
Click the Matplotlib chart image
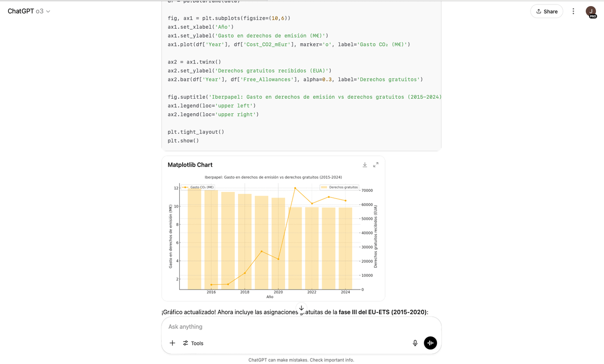click(x=273, y=237)
